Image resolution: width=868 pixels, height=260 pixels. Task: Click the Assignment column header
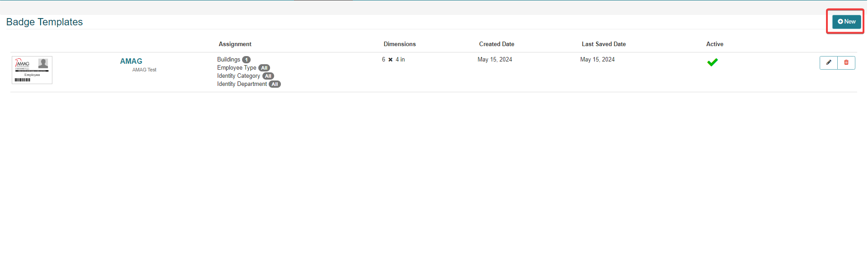[235, 44]
